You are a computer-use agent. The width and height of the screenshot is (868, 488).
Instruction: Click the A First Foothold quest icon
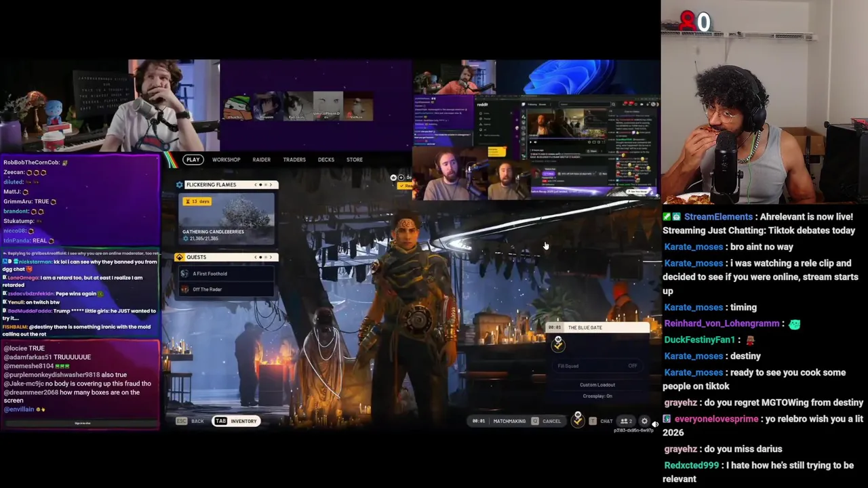[184, 274]
